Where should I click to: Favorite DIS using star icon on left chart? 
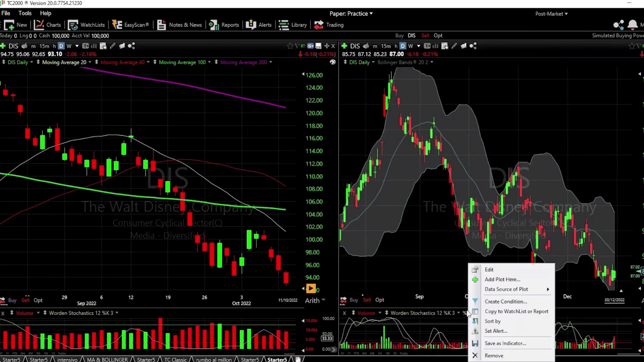290,46
